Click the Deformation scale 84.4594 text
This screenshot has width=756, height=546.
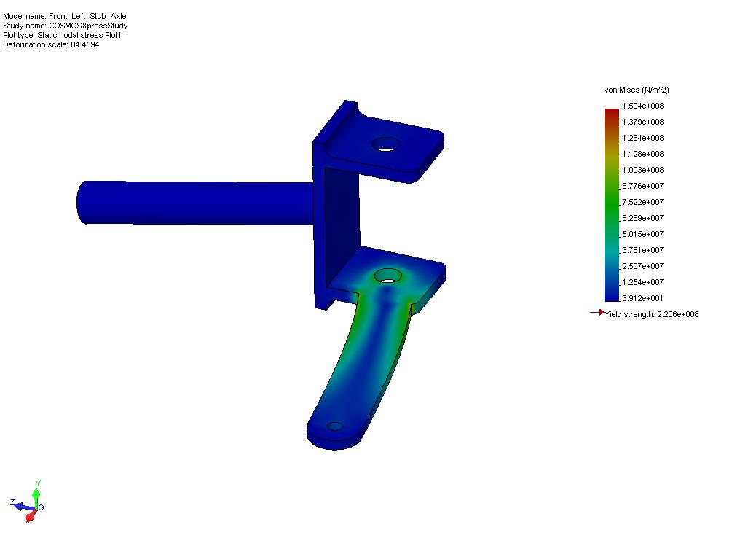click(x=51, y=44)
